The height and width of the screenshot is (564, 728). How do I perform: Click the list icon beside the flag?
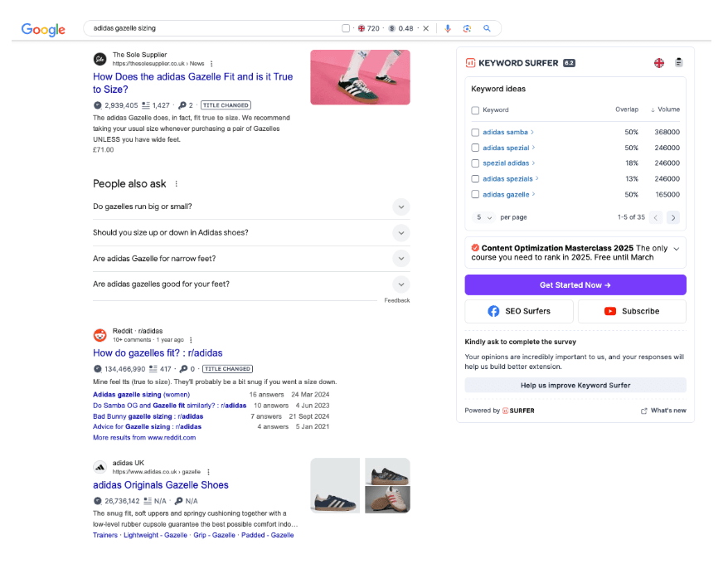pyautogui.click(x=678, y=62)
